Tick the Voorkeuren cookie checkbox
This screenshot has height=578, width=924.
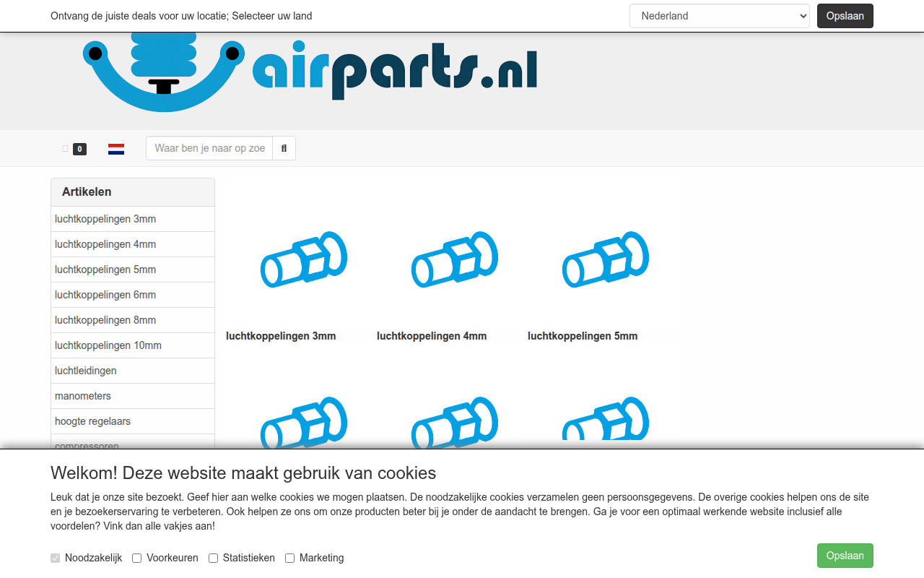pyautogui.click(x=137, y=558)
